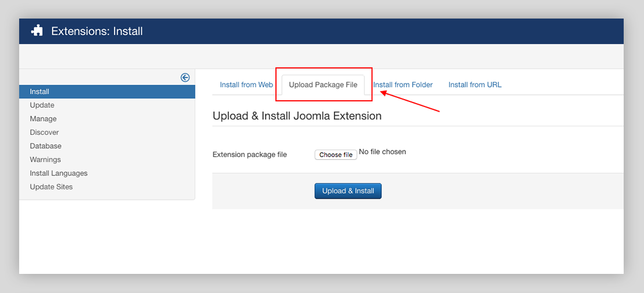Viewport: 644px width, 293px height.
Task: Open Install Languages in sidebar
Action: (59, 173)
